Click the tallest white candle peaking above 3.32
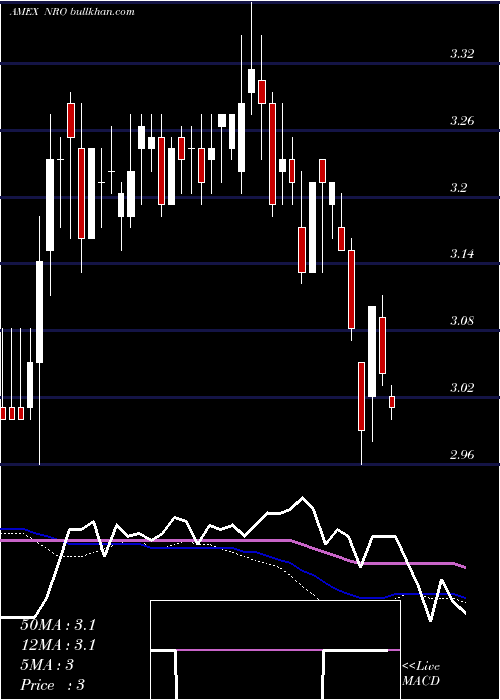Screen dimensions: 500x700 click(251, 81)
